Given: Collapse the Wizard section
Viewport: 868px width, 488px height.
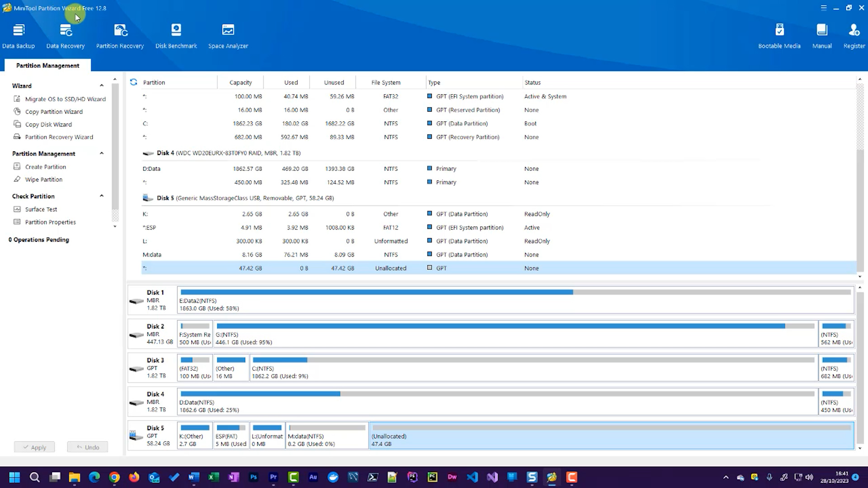Looking at the screenshot, I should click(102, 85).
